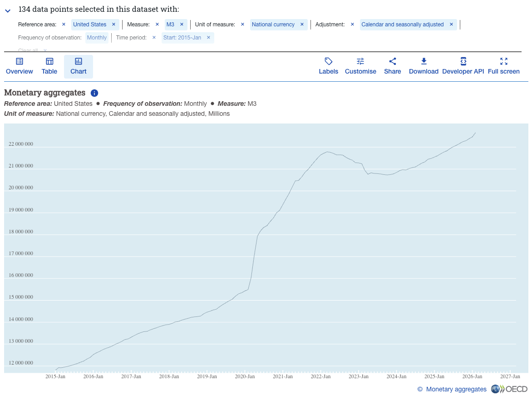The width and height of the screenshot is (532, 395).
Task: Remove Calendar and seasonally adjusted chip
Action: click(x=451, y=25)
